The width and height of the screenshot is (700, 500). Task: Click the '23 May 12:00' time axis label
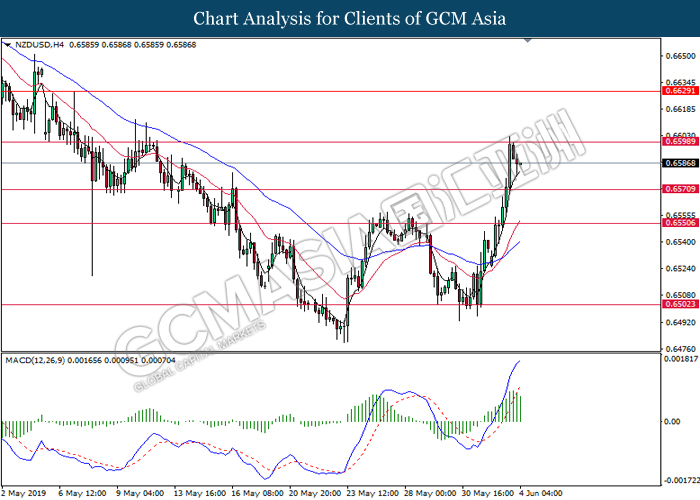pyautogui.click(x=373, y=492)
